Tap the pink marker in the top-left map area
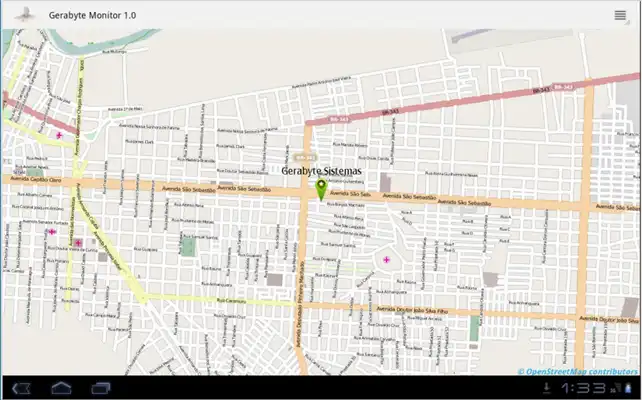The height and width of the screenshot is (400, 642). [x=59, y=134]
